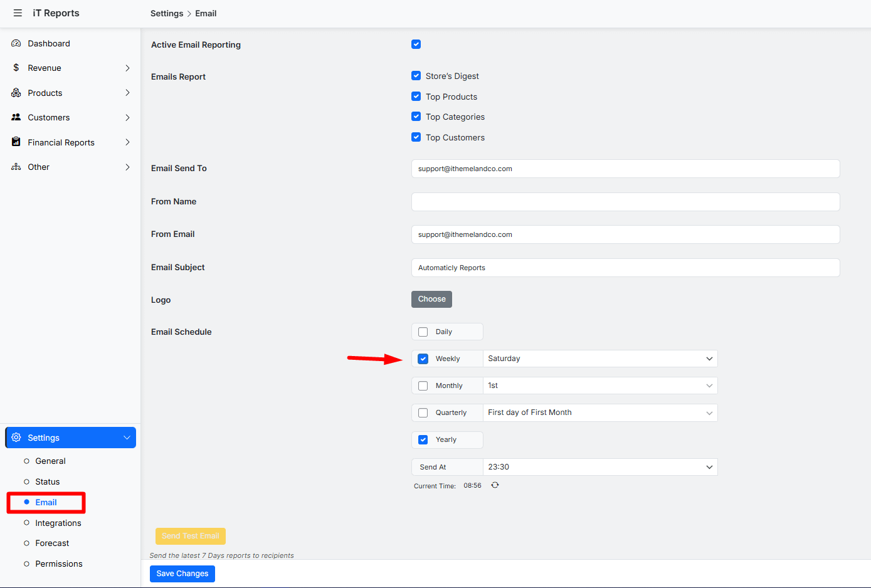
Task: Disable the Top Categories report checkbox
Action: pyautogui.click(x=416, y=117)
